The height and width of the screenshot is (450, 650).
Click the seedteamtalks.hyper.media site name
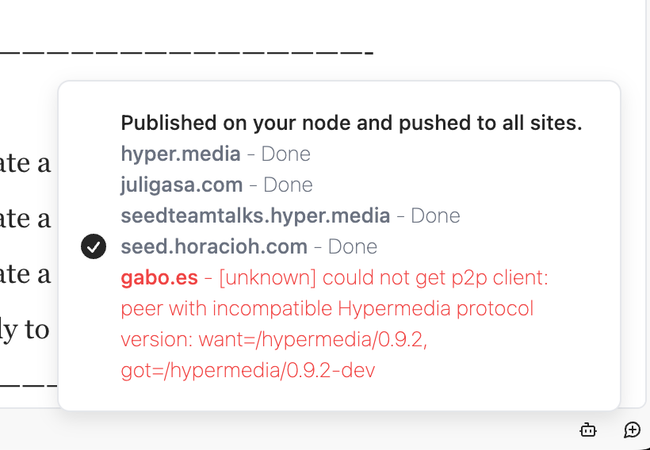pyautogui.click(x=255, y=216)
